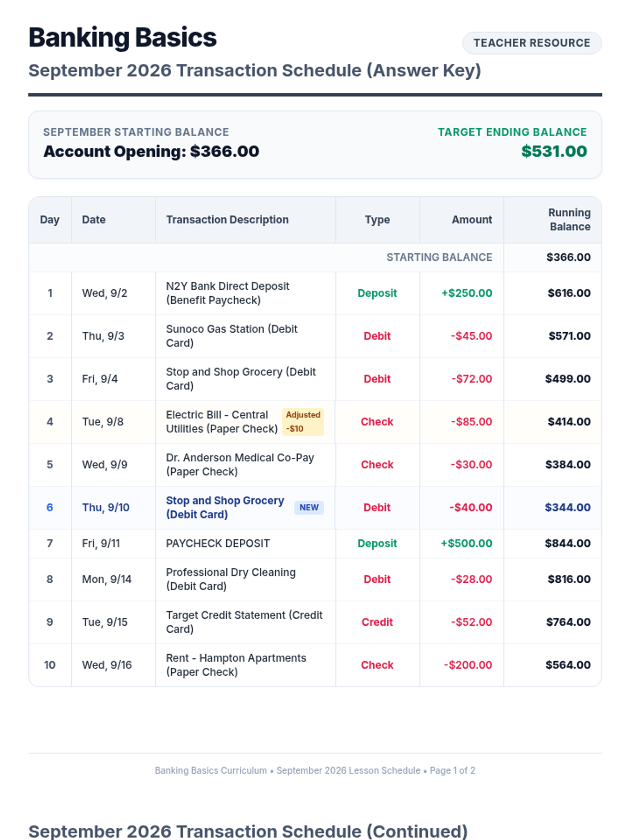
Task: Select the PAYCHECK DEPOSIT transaction row
Action: pyautogui.click(x=315, y=543)
